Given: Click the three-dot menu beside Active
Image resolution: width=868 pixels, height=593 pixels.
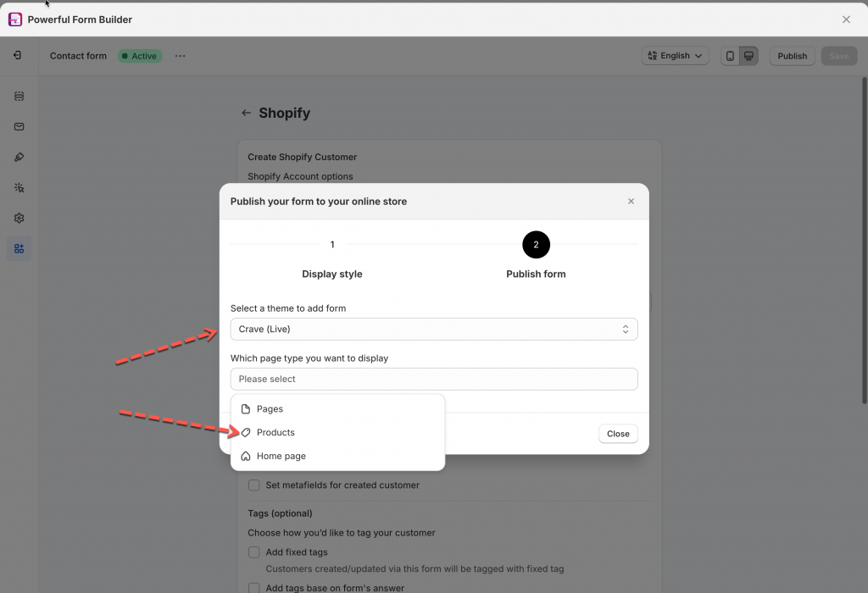Looking at the screenshot, I should coord(180,56).
